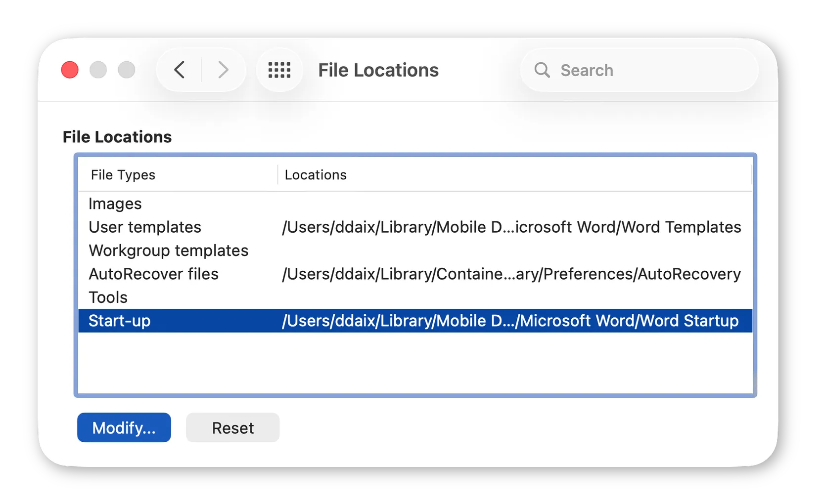Click the magnifying glass search icon
The width and height of the screenshot is (823, 504).
[x=542, y=70]
